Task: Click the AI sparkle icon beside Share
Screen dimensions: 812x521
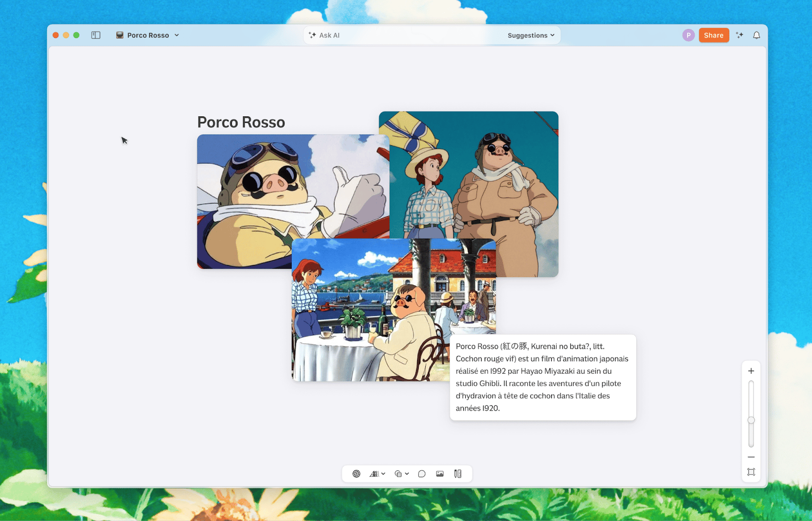Action: point(739,35)
